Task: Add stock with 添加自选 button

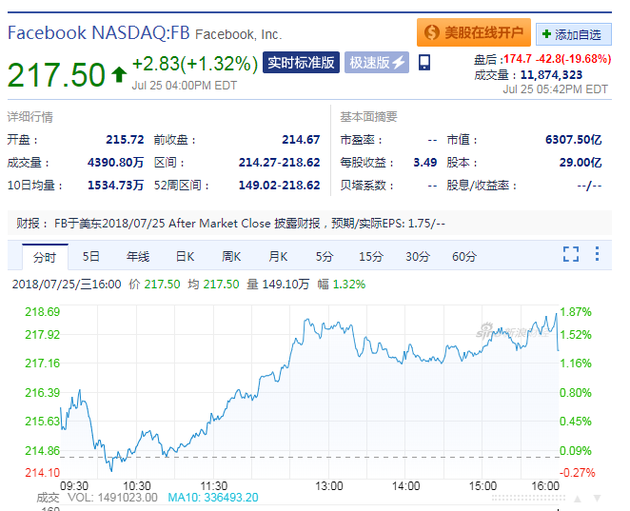Action: tap(573, 35)
